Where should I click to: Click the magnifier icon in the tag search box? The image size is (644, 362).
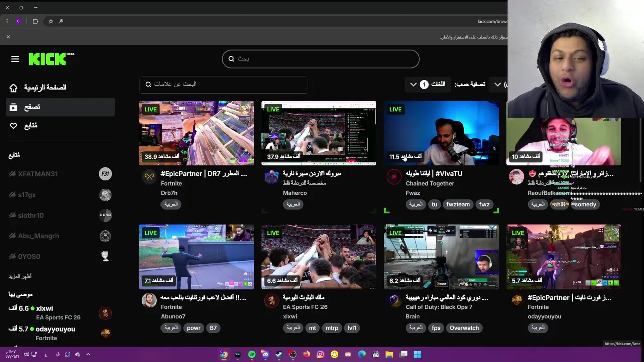tap(148, 84)
